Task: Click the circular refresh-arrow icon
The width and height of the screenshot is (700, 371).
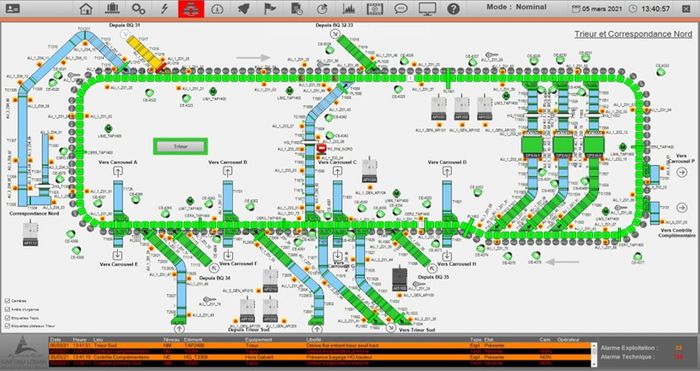Action: pyautogui.click(x=322, y=8)
